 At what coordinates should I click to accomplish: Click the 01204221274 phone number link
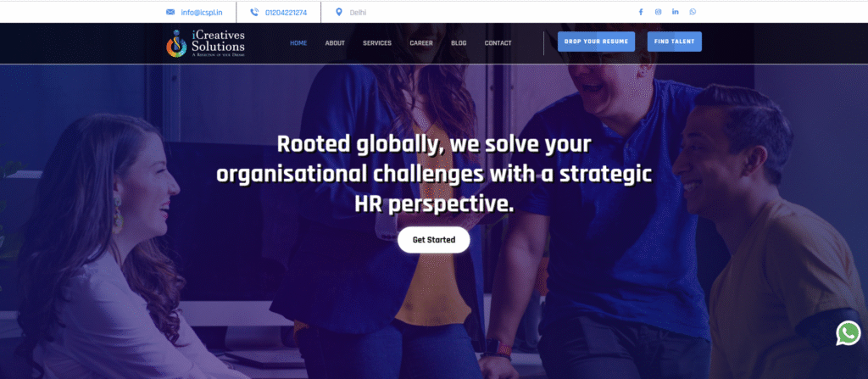coord(287,12)
